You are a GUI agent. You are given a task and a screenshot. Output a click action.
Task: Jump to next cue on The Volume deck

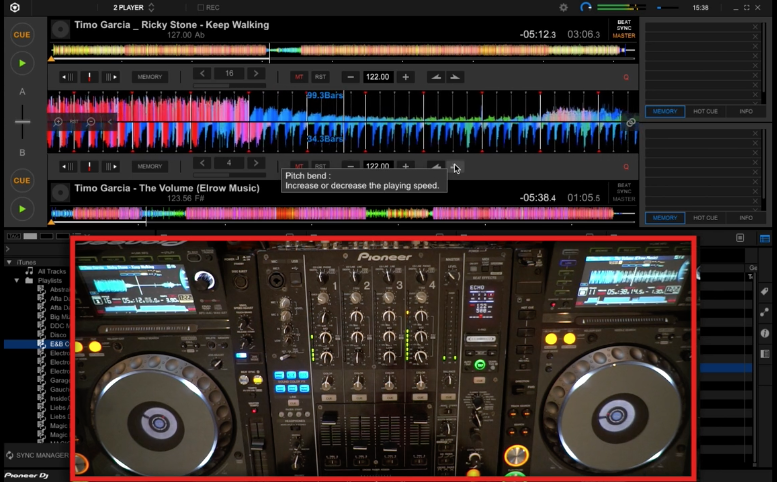tap(111, 166)
